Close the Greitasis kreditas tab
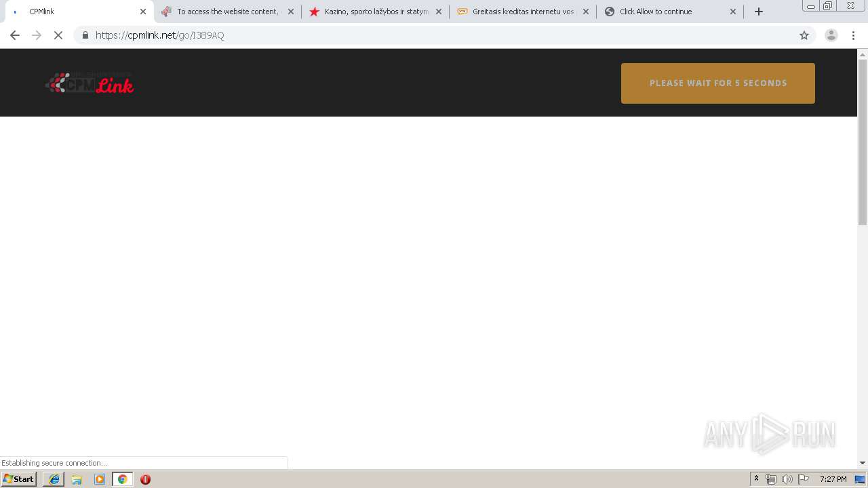The image size is (868, 488). 586,12
